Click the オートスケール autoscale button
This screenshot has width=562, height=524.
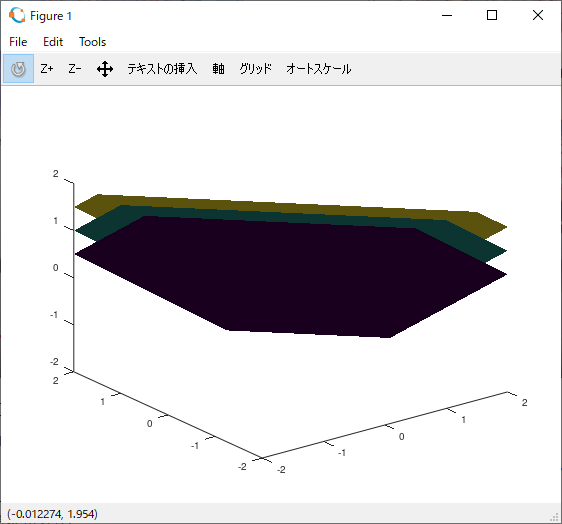click(319, 69)
